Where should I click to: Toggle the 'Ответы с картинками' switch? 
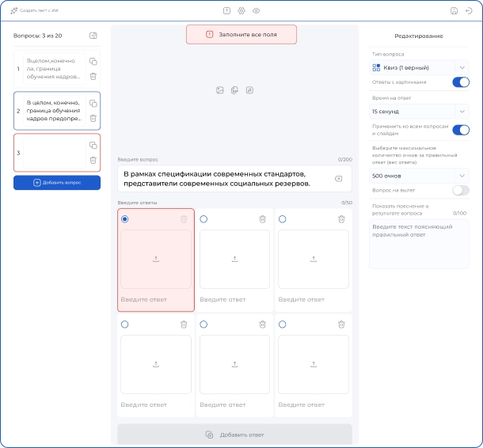pyautogui.click(x=461, y=82)
